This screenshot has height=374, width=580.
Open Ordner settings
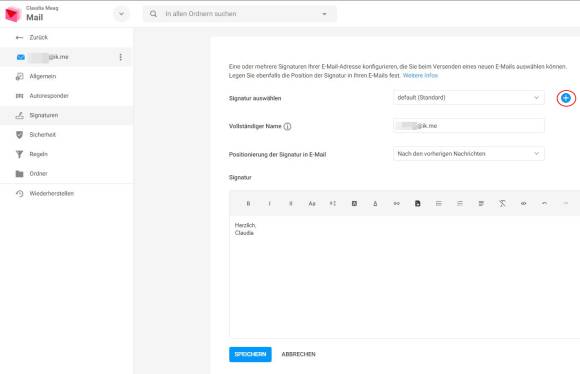(x=67, y=173)
